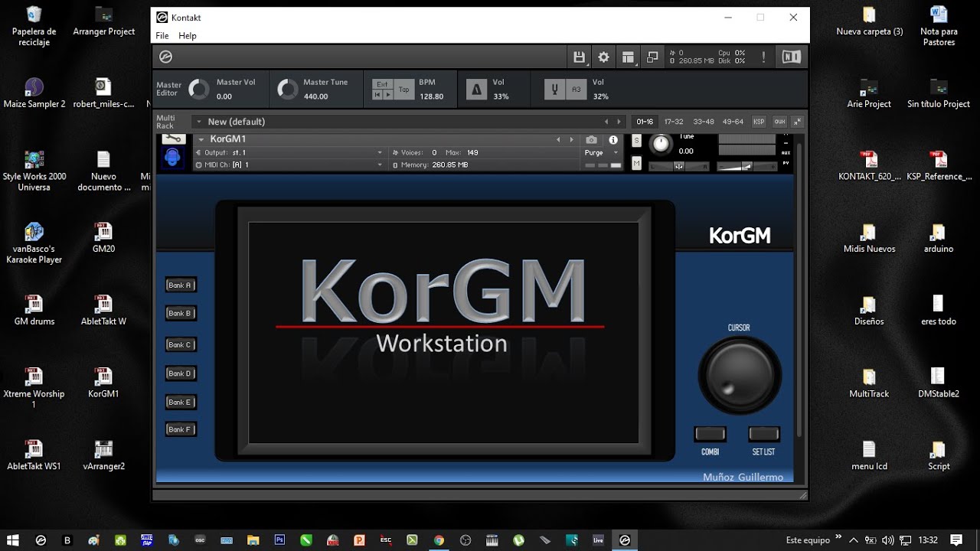
Task: Select Bank C button
Action: coord(181,344)
